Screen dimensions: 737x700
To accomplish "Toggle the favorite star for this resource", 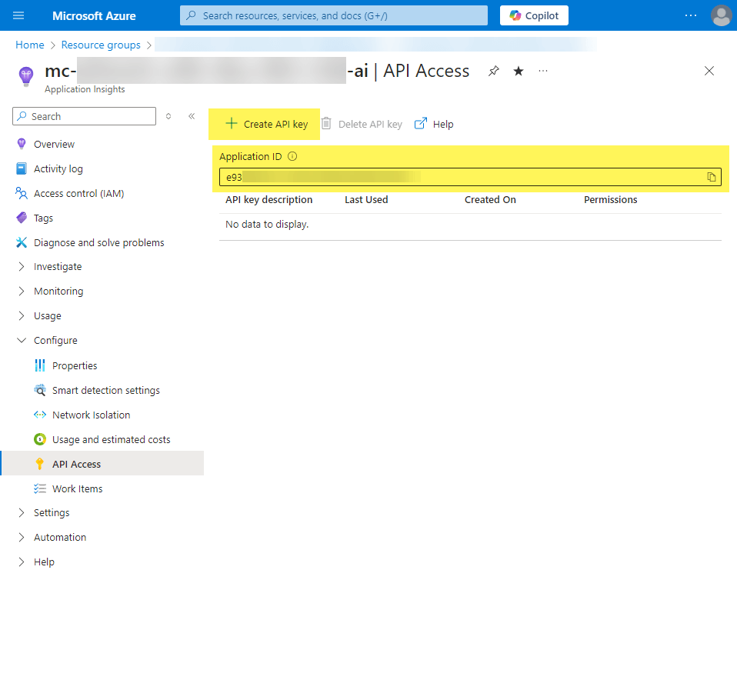I will [x=519, y=71].
